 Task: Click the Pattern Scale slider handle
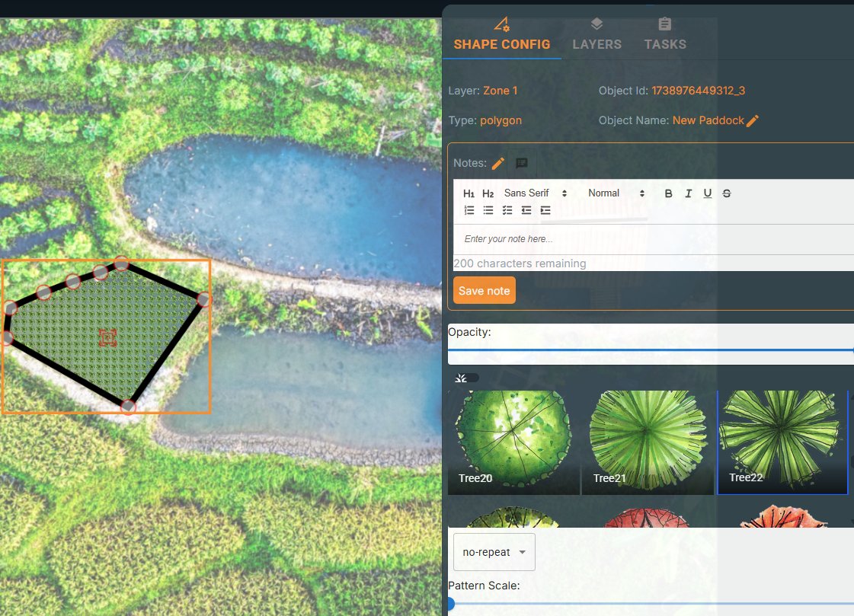pos(449,604)
